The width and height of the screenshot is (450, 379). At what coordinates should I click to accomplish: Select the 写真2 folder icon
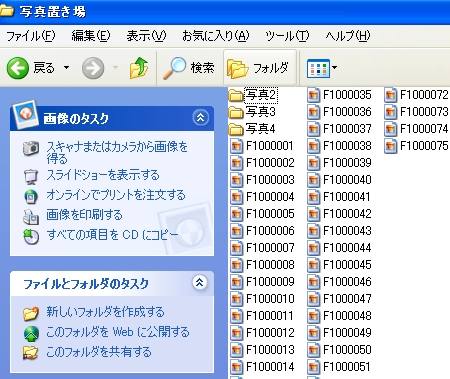[x=236, y=95]
